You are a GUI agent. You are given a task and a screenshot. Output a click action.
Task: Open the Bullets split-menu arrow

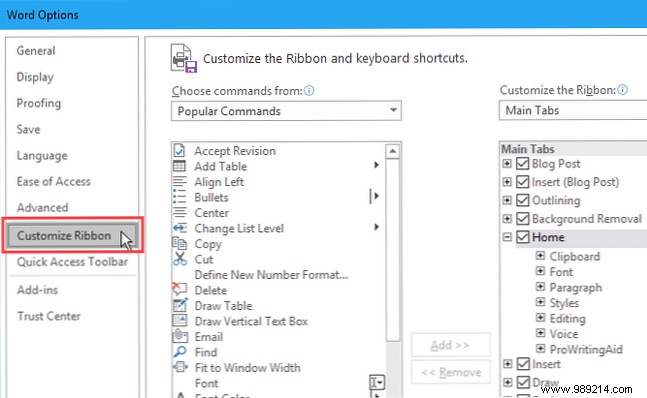(x=375, y=196)
